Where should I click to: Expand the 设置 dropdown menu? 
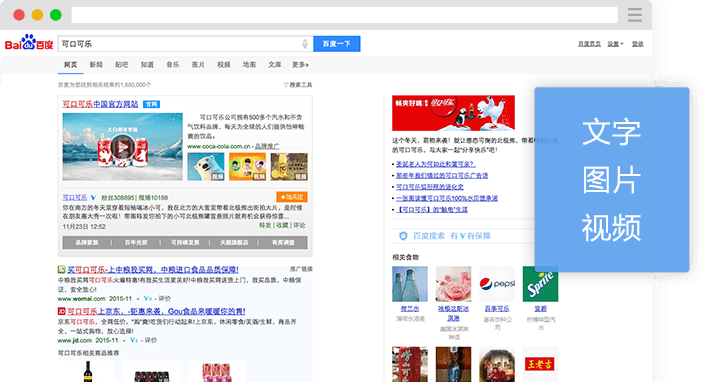[x=615, y=44]
